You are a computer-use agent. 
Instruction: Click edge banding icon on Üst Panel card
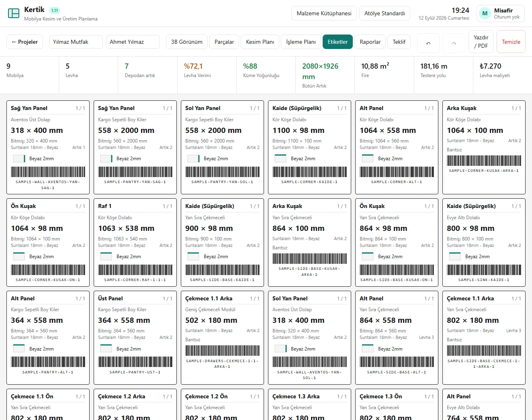[x=106, y=349]
